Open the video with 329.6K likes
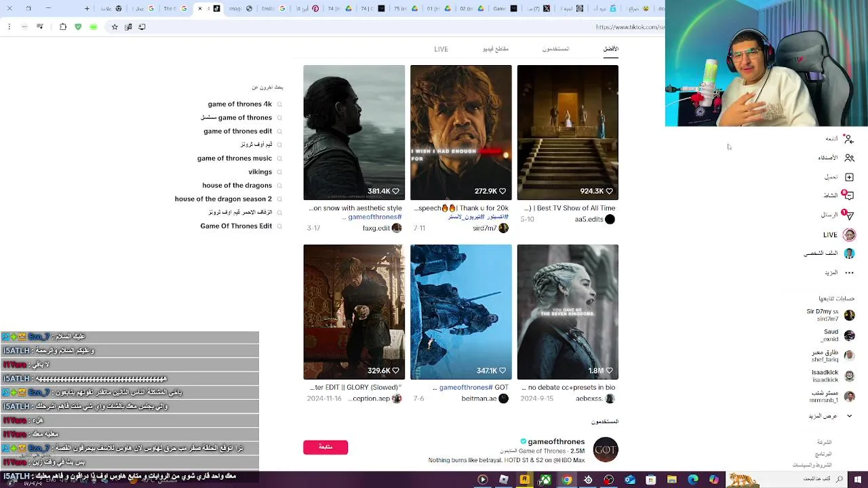Viewport: 868px width, 488px height. [354, 312]
